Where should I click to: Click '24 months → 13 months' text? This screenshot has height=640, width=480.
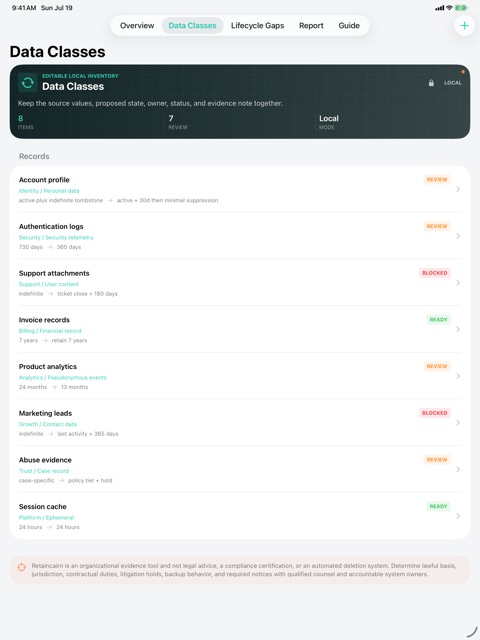(x=53, y=387)
